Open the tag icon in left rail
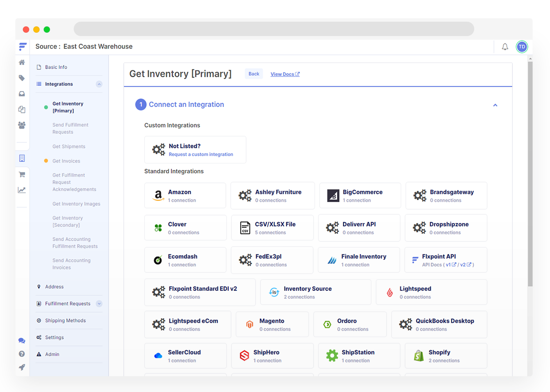Viewport: 550px width, 392px height. coord(22,78)
